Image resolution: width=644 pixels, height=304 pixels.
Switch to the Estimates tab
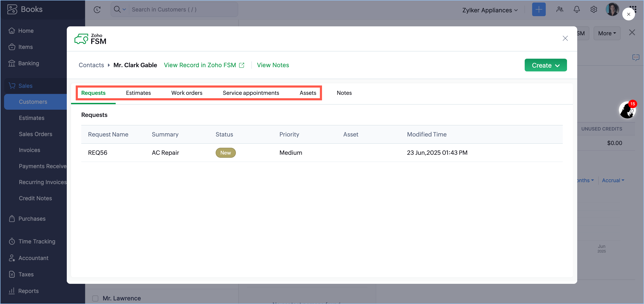(138, 93)
